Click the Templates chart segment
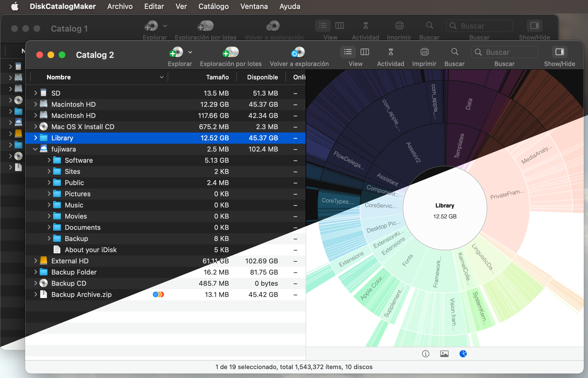This screenshot has width=588, height=378. (x=459, y=146)
